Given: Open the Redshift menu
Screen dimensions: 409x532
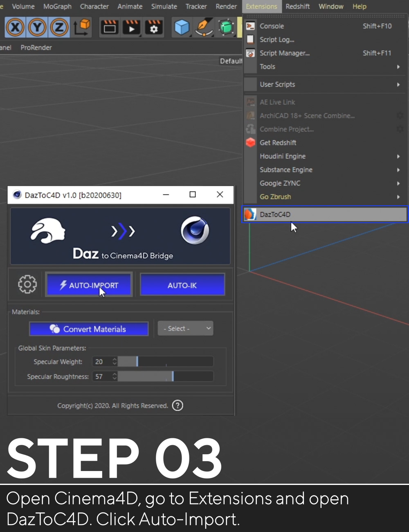Looking at the screenshot, I should pos(298,7).
